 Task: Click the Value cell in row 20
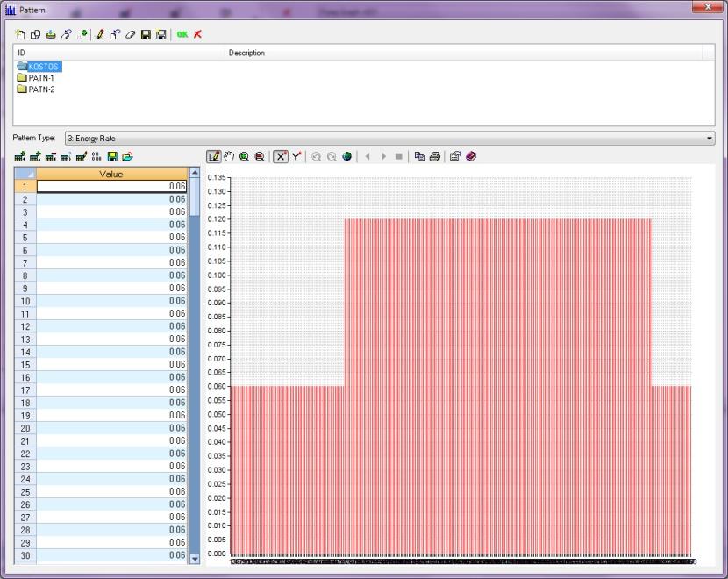[x=111, y=428]
